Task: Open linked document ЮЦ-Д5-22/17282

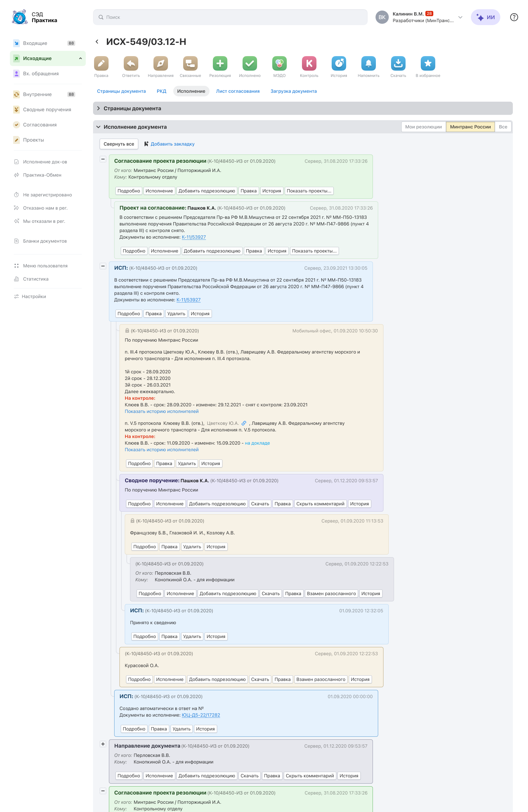Action: (201, 715)
